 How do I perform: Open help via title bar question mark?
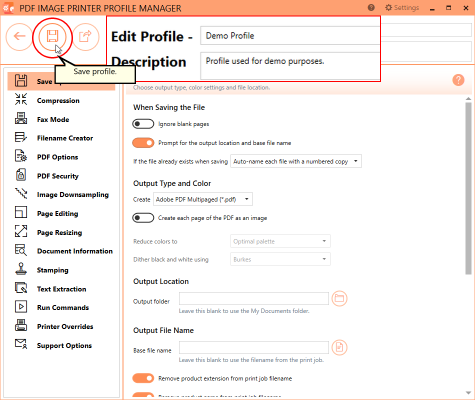371,7
